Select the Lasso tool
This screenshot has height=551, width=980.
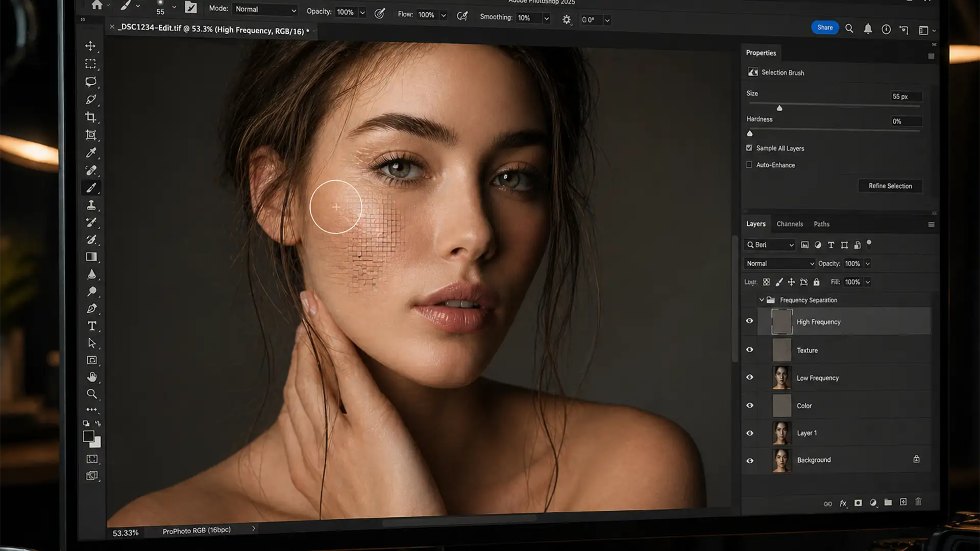(x=91, y=81)
